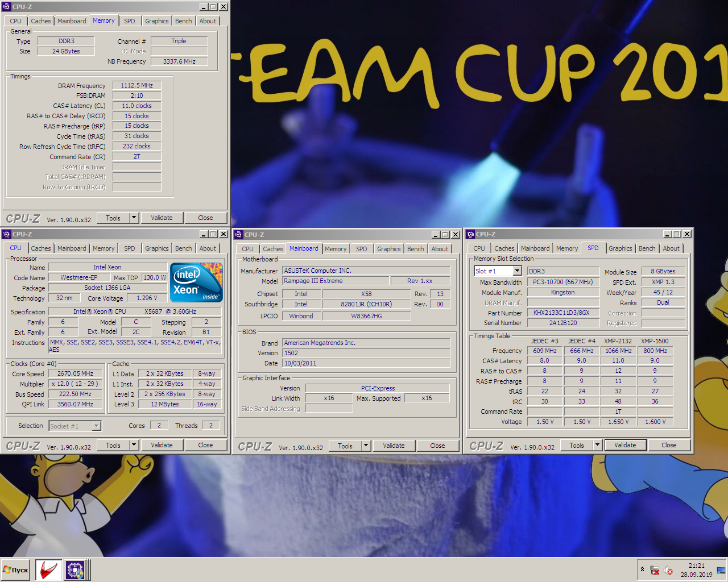Open the CPU-Z chip icon in taskbar
728x582 pixels.
[75, 569]
